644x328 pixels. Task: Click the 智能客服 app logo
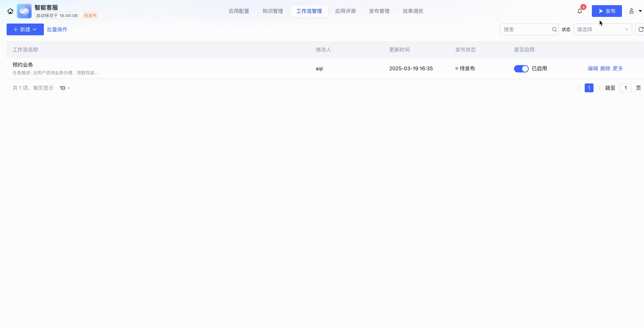24,11
